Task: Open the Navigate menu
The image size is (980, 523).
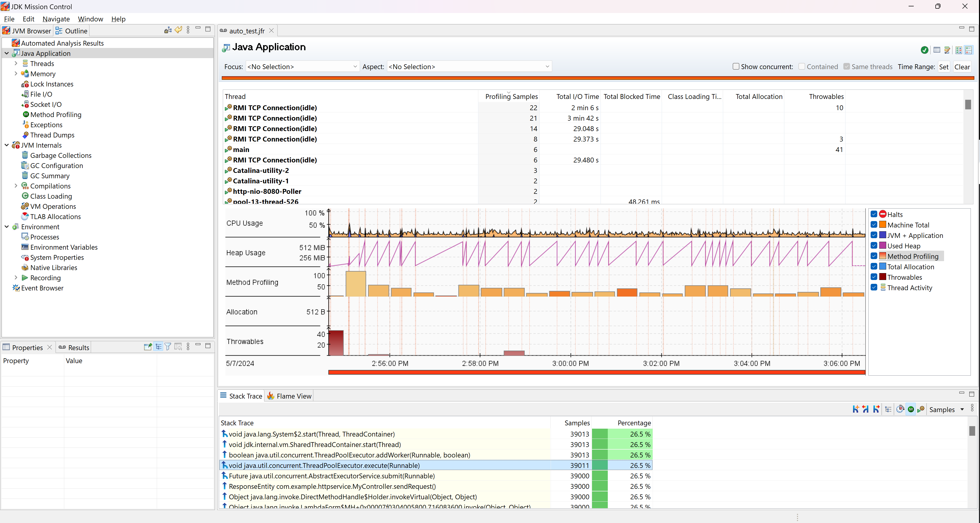Action: click(56, 19)
